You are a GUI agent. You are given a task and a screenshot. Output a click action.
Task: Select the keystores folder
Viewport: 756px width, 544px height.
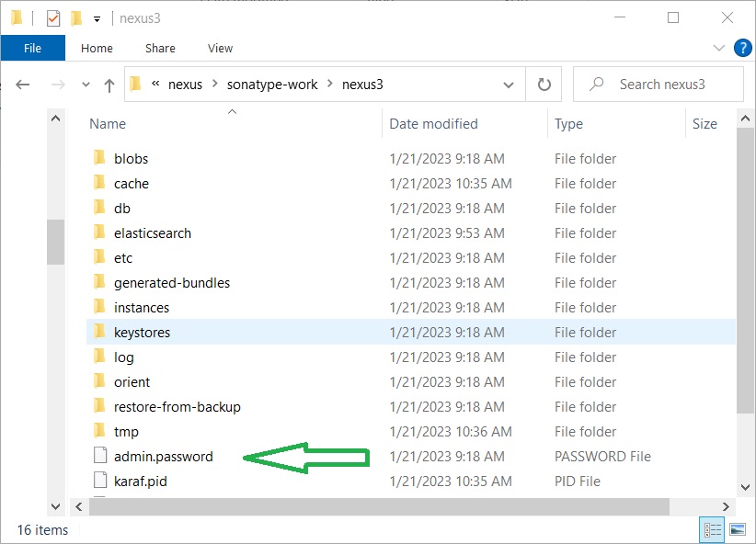pyautogui.click(x=411, y=333)
